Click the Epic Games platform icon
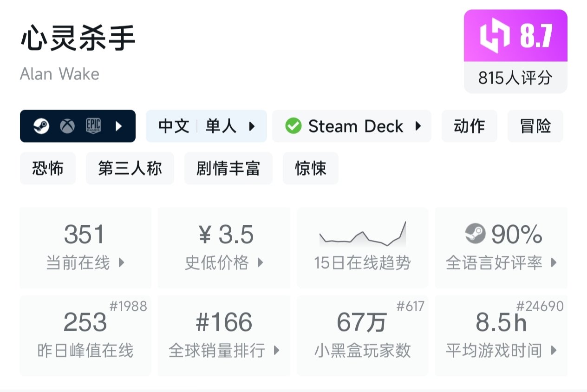The width and height of the screenshot is (587, 392). (x=93, y=126)
